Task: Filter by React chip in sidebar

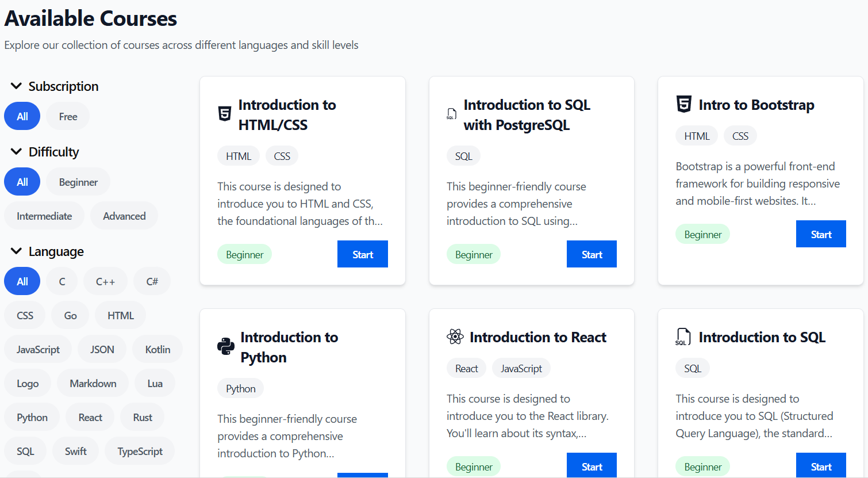Action: (90, 417)
